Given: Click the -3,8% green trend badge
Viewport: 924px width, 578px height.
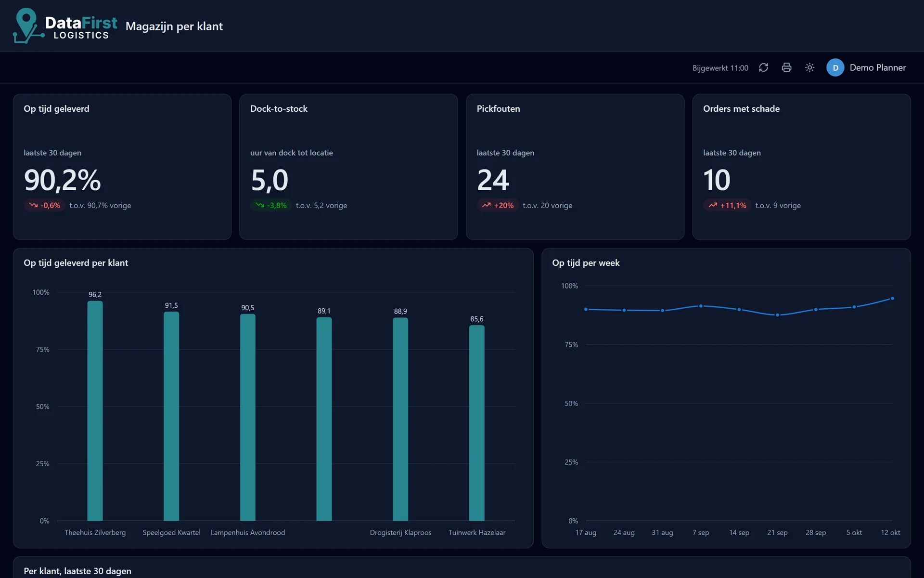Looking at the screenshot, I should (x=271, y=205).
